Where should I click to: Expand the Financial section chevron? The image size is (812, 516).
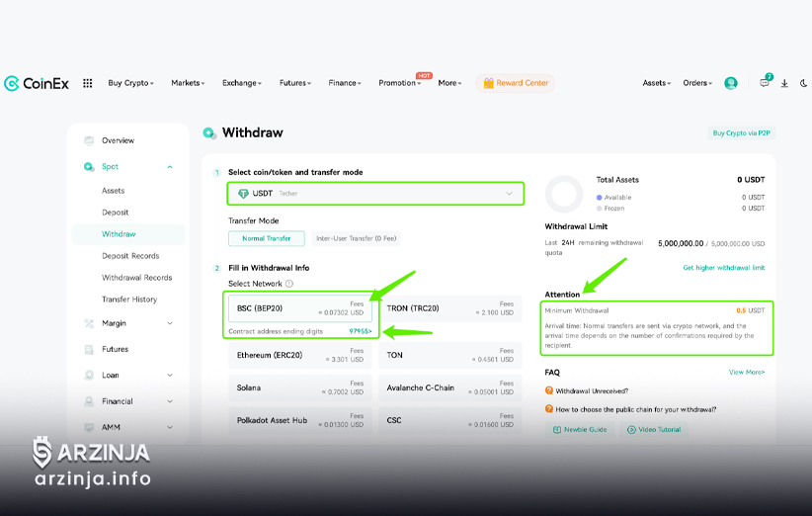(x=170, y=401)
